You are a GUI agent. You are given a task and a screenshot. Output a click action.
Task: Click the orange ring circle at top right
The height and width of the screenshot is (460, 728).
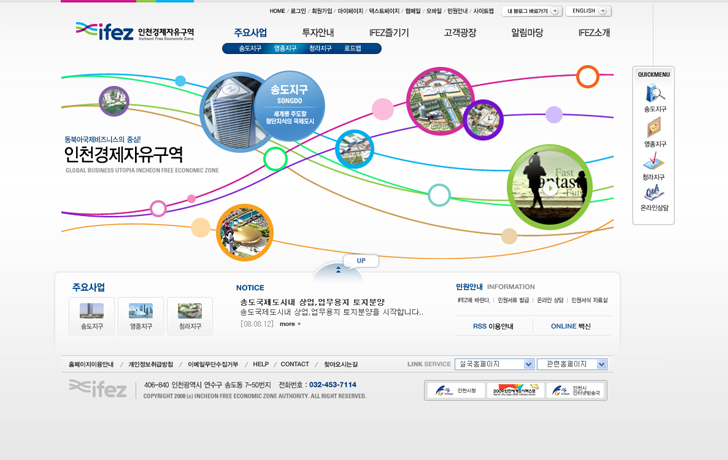(x=588, y=77)
